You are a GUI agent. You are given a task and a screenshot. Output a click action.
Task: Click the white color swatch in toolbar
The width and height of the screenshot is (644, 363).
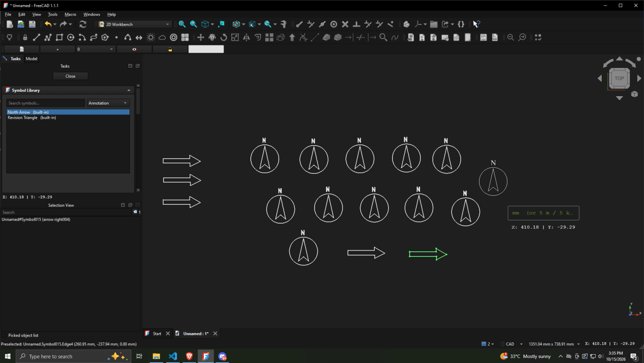[206, 49]
